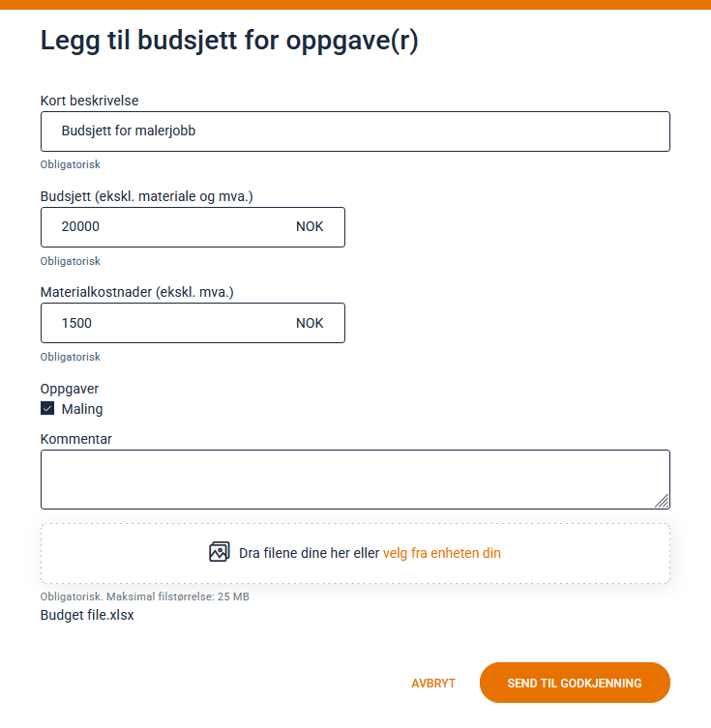Click the NOK unit in Budsjett field

click(x=310, y=227)
